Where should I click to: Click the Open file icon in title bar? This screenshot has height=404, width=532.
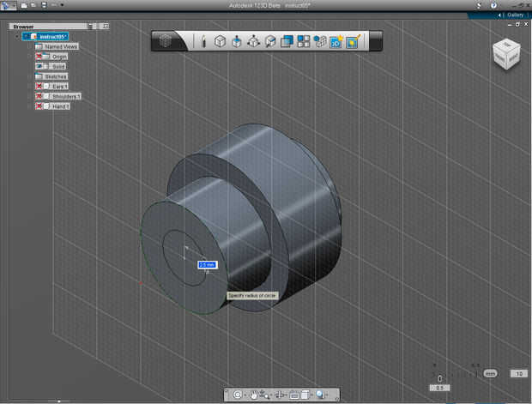tap(33, 5)
